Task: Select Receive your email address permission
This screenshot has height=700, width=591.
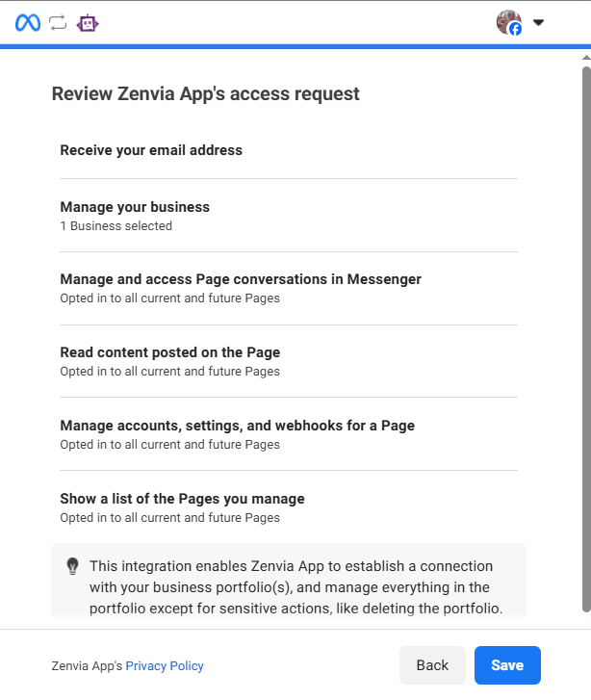Action: [289, 150]
